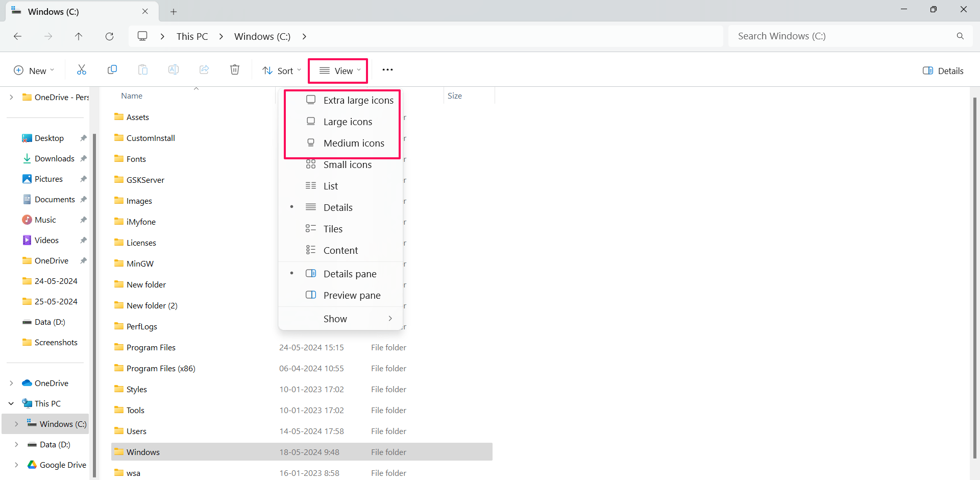Screen dimensions: 980x480
Task: Go up one directory level
Action: (79, 36)
